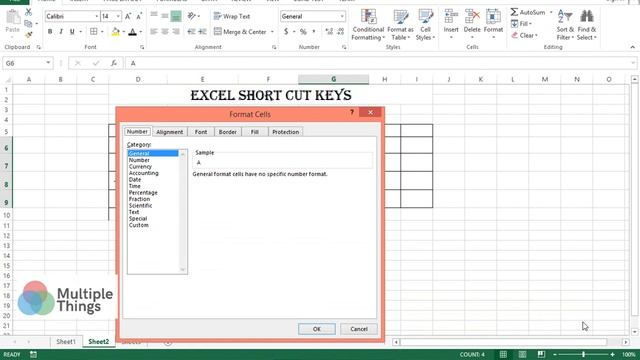The height and width of the screenshot is (360, 640).
Task: Select Custom in Category list
Action: pyautogui.click(x=139, y=225)
